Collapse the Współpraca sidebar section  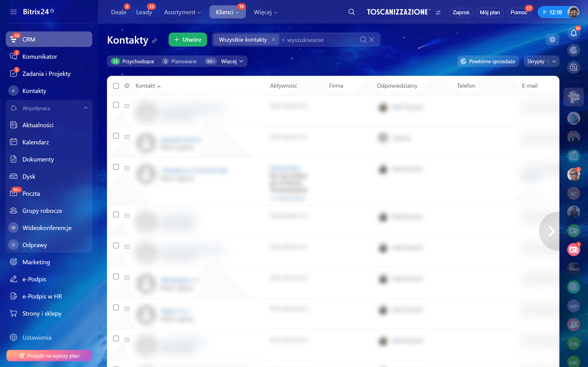point(86,108)
